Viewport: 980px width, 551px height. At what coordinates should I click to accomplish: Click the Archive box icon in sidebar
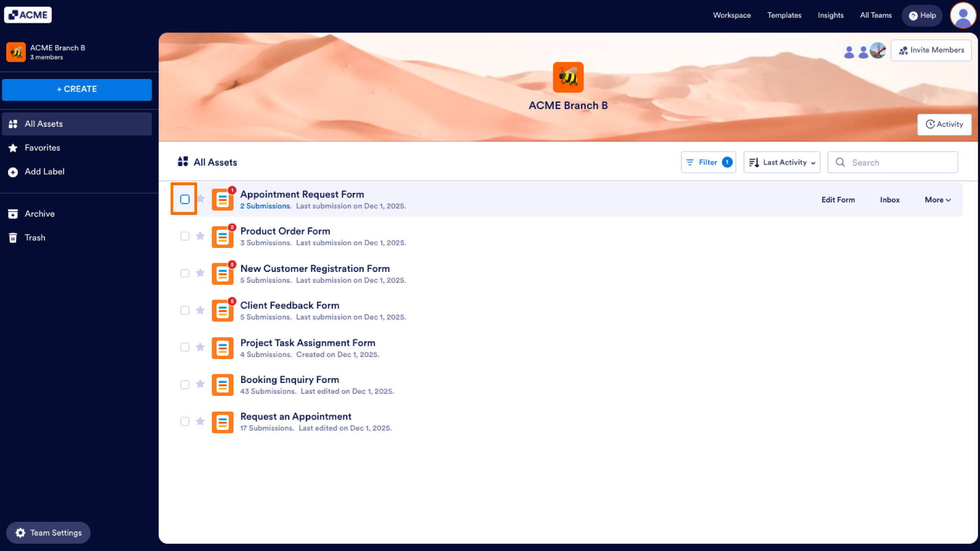(13, 214)
